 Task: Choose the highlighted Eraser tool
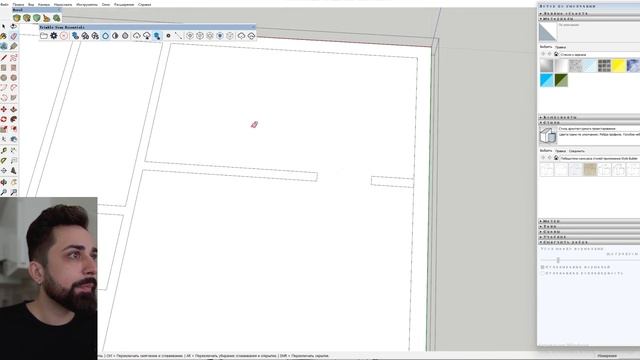tap(13, 36)
